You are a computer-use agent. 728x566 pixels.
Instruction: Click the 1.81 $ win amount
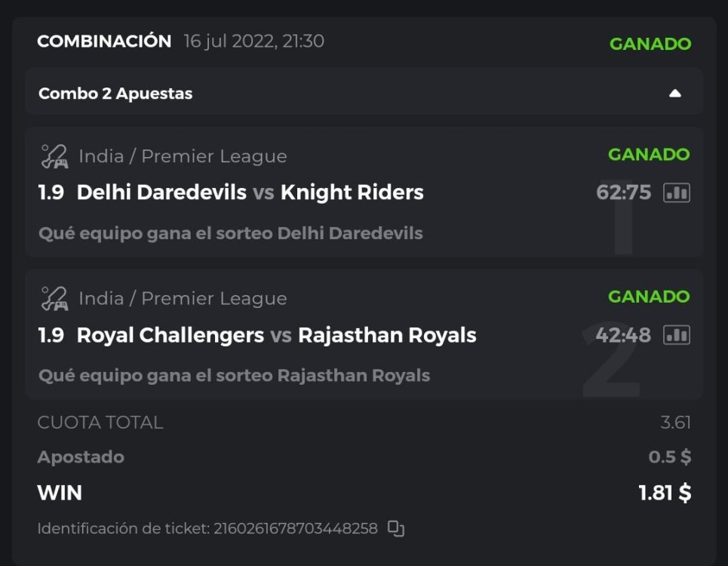(x=665, y=493)
